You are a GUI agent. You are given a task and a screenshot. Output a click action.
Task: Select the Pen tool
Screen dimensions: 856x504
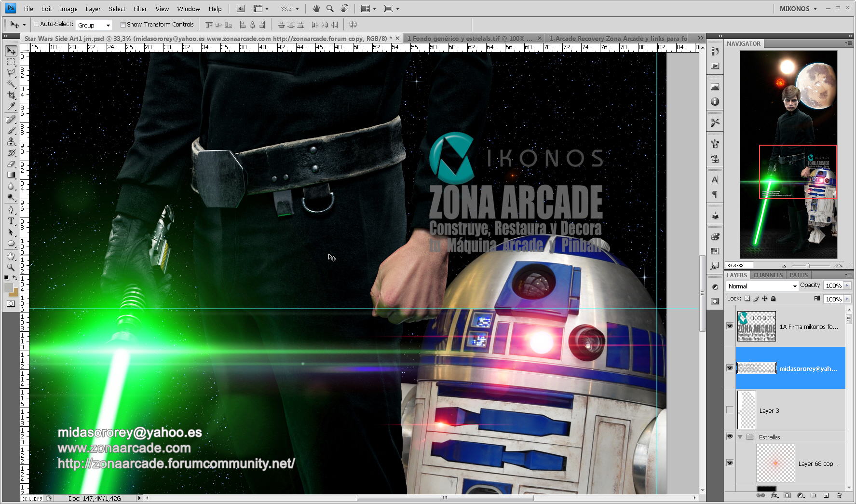11,210
